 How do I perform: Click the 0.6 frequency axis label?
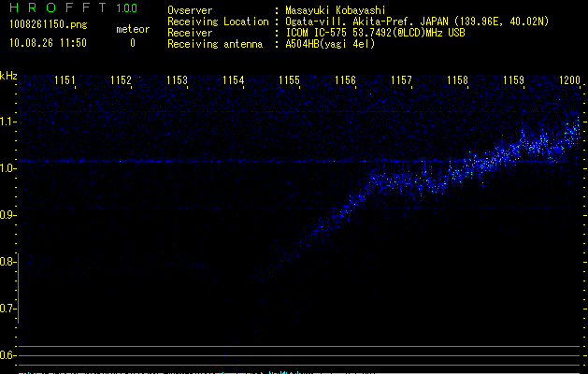pos(8,355)
